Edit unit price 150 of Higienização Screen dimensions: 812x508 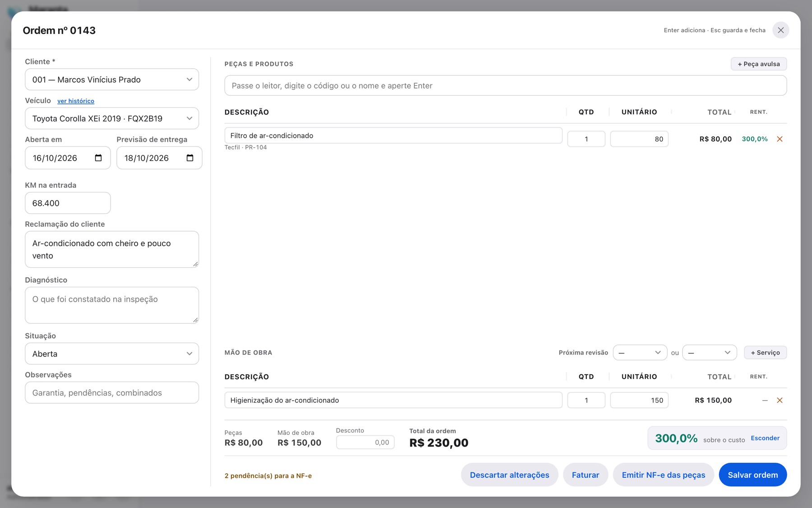(x=639, y=400)
